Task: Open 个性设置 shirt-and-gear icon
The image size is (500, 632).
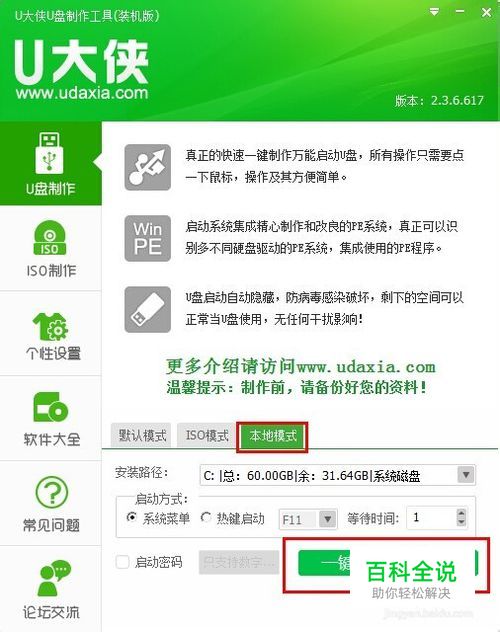Action: tap(50, 326)
